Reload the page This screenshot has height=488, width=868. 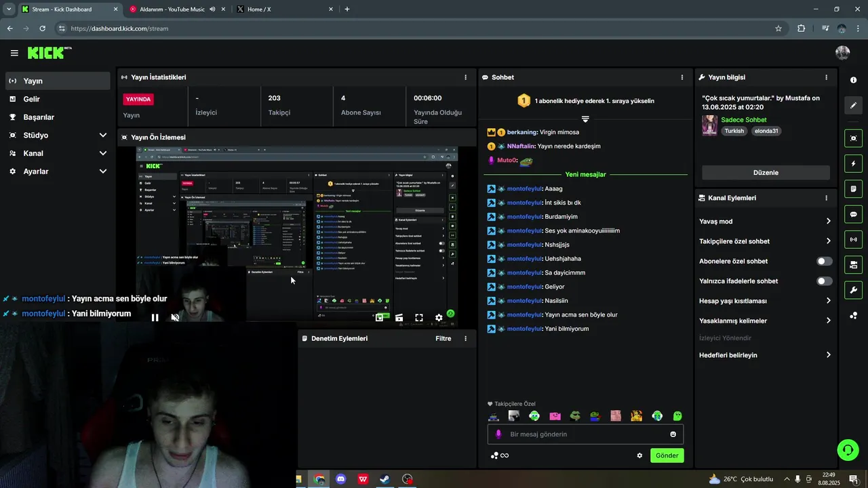click(x=42, y=28)
